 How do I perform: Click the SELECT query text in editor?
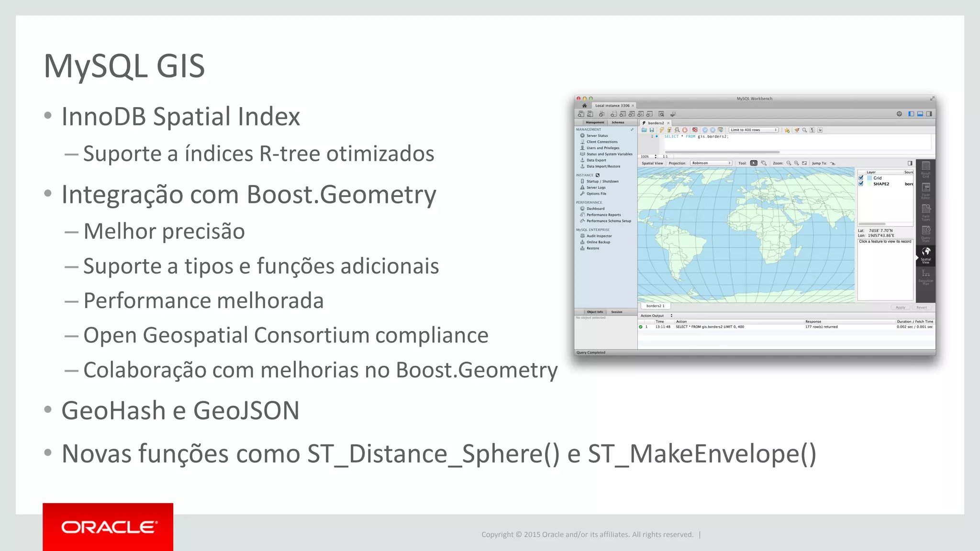696,137
